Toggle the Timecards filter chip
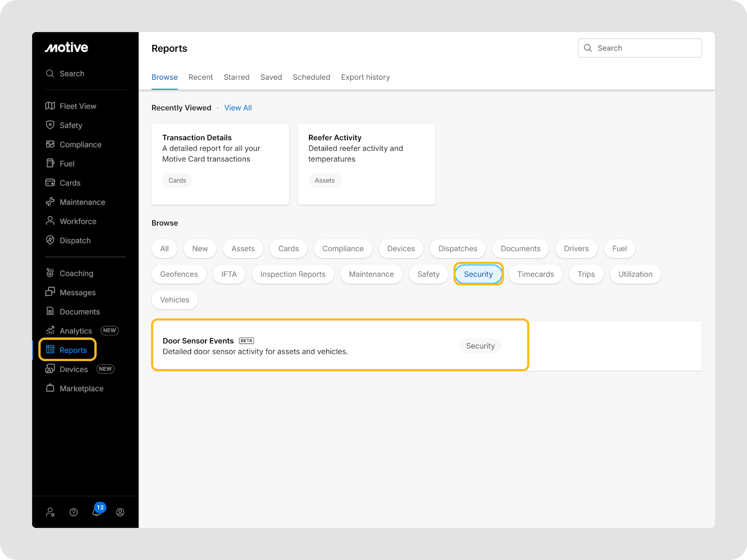Image resolution: width=747 pixels, height=560 pixels. pyautogui.click(x=535, y=274)
